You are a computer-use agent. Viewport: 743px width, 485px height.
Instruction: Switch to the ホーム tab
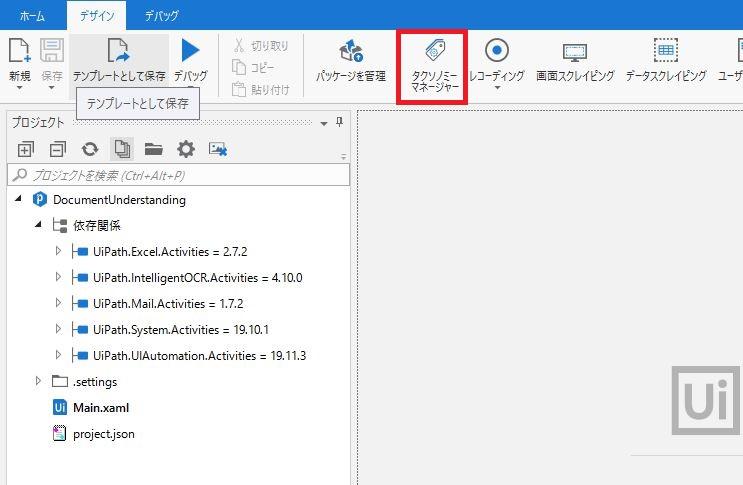(x=32, y=16)
